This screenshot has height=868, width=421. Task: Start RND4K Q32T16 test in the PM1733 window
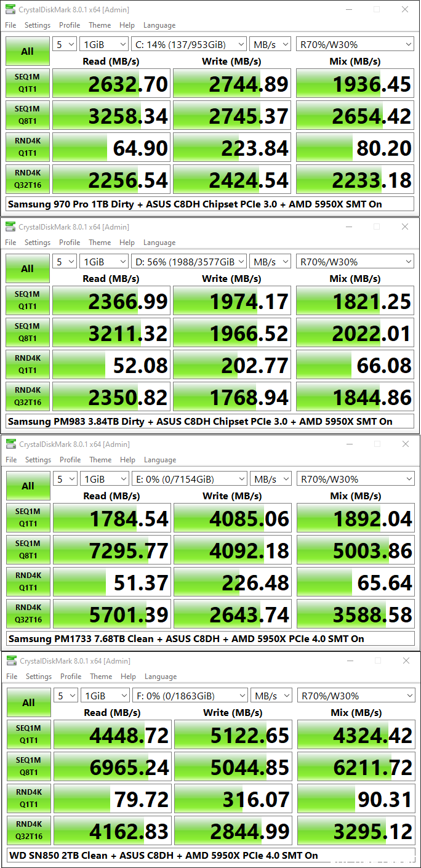point(28,614)
